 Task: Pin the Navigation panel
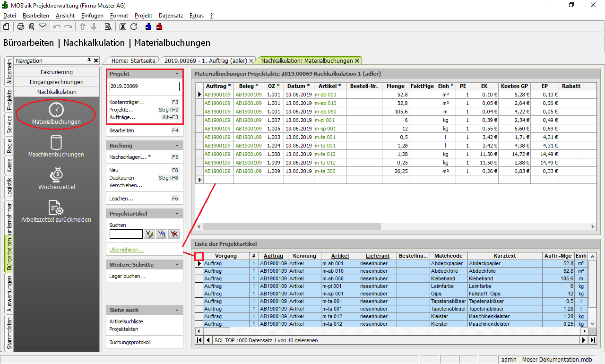point(89,61)
